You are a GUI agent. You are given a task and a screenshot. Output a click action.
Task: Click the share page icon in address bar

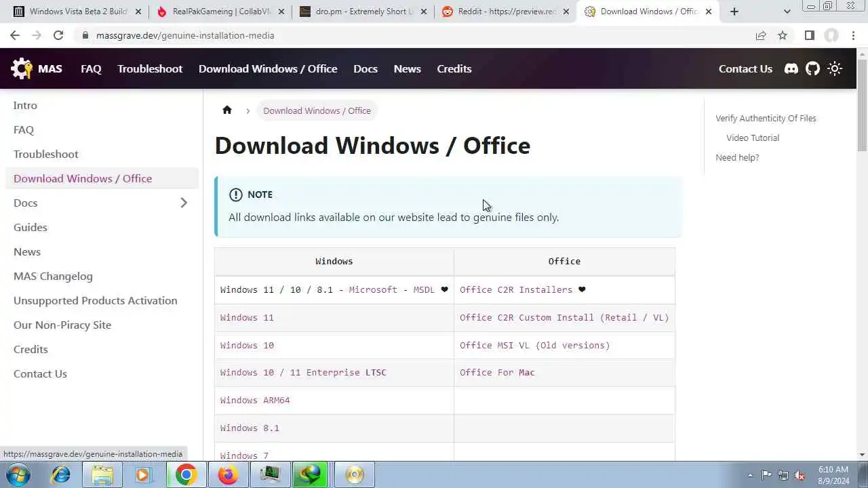(761, 35)
